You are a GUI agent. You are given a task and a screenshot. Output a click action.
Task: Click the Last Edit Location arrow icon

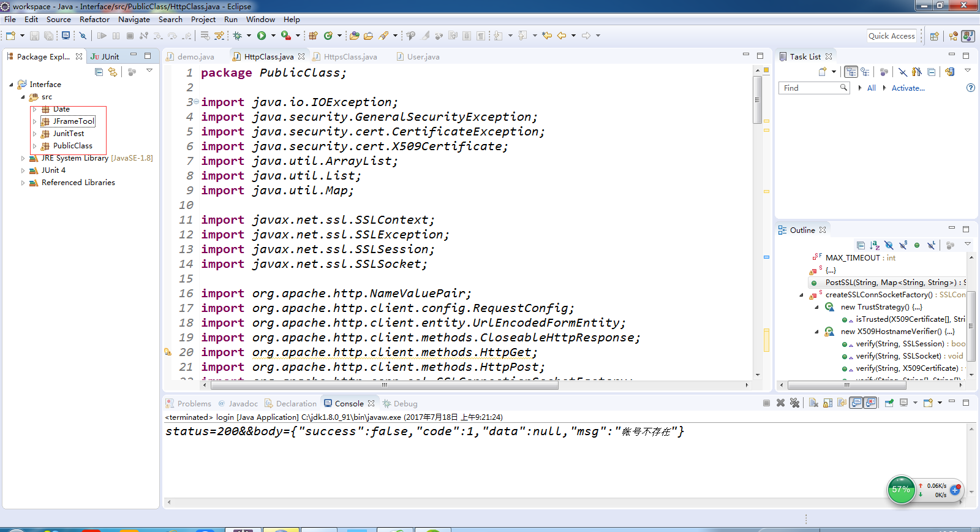[547, 36]
